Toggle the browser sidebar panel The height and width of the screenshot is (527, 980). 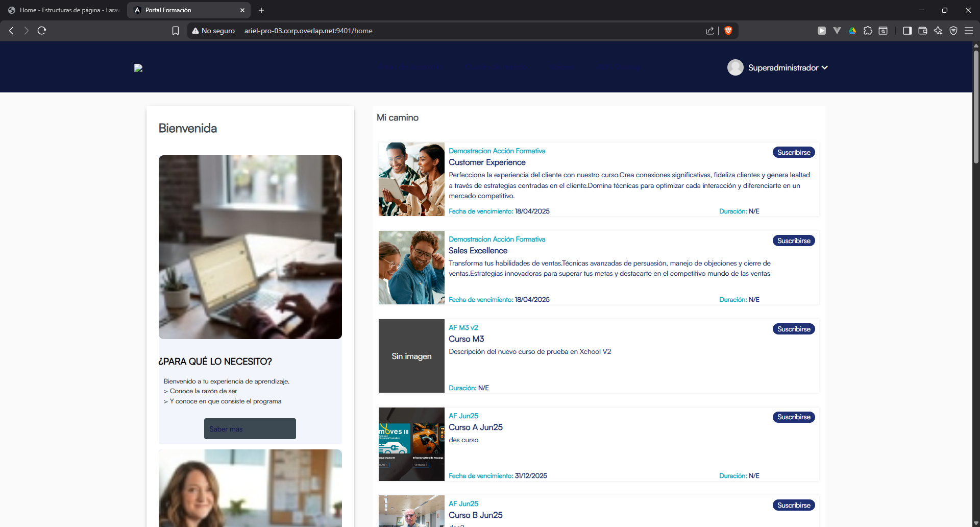coord(908,31)
